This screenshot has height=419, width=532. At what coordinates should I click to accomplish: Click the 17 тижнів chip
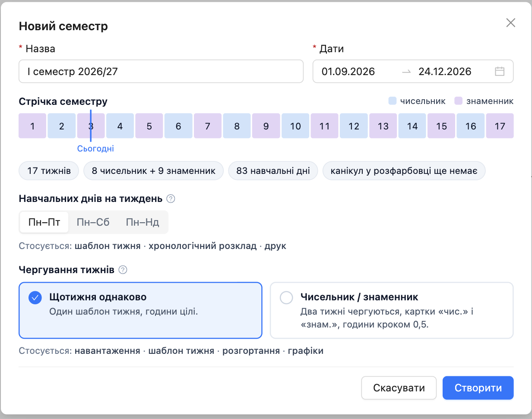click(49, 171)
